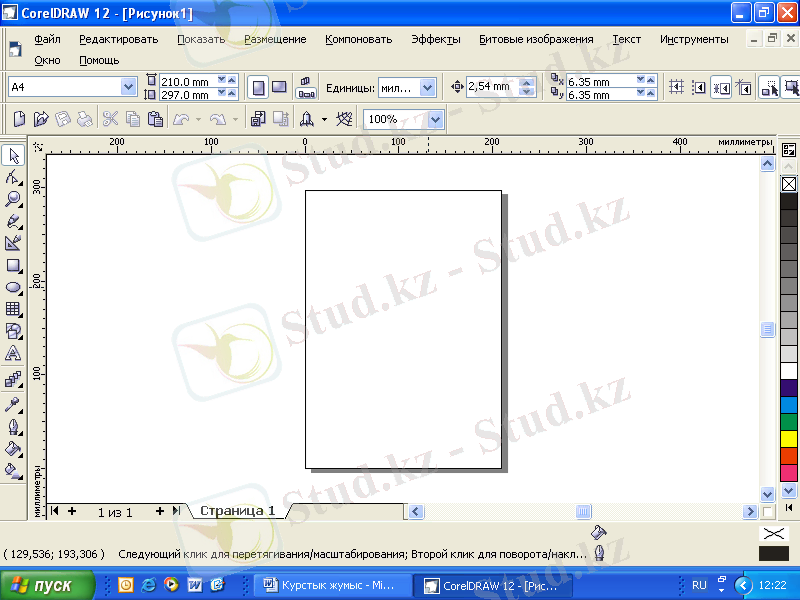Select the Graph paper tool
This screenshot has height=600, width=800.
tap(13, 309)
